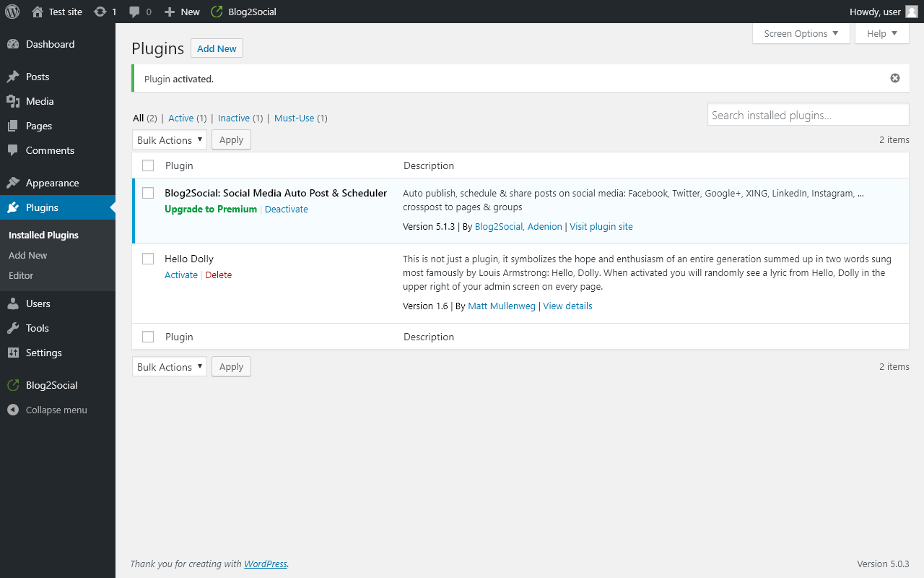Click the top Apply button
The image size is (924, 578).
pos(231,139)
